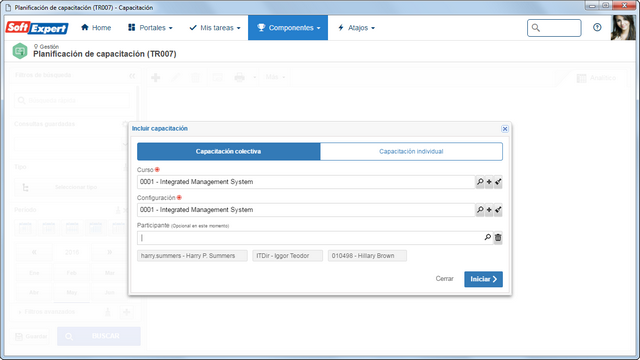Focus the top search box
This screenshot has width=640, height=360.
[x=554, y=28]
